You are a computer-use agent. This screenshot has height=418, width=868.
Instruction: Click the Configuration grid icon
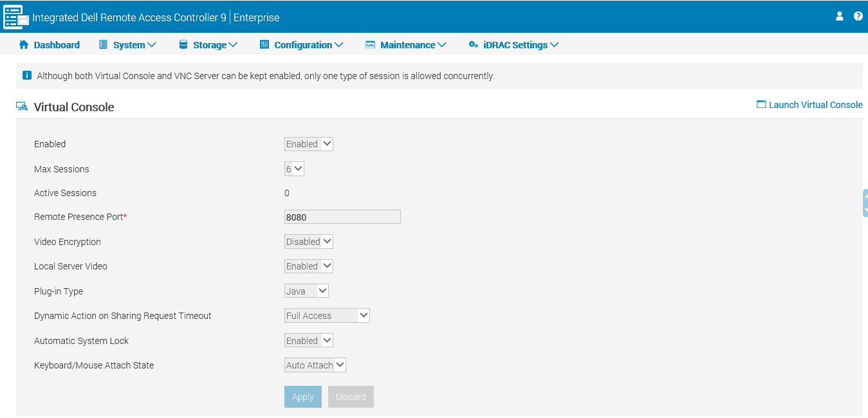point(264,44)
